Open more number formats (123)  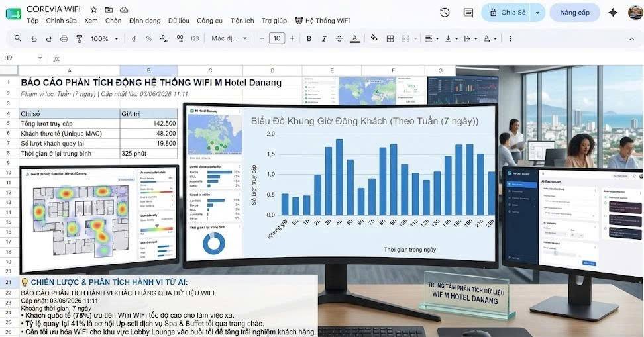195,38
